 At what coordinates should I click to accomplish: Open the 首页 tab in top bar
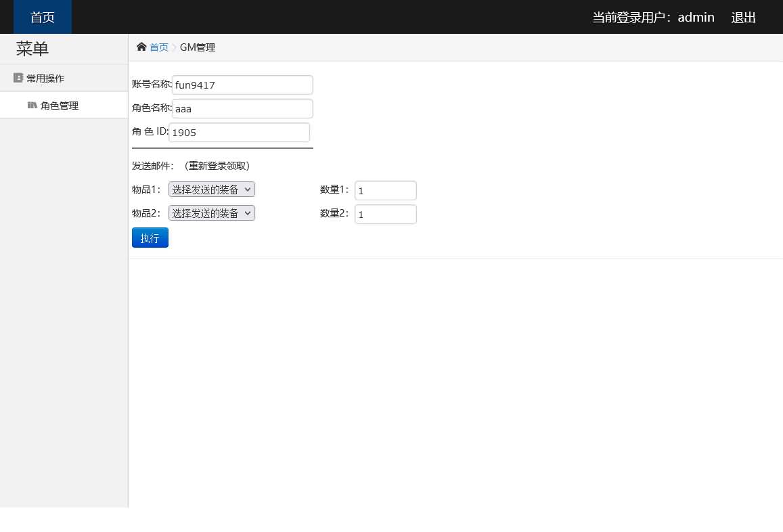[x=43, y=17]
